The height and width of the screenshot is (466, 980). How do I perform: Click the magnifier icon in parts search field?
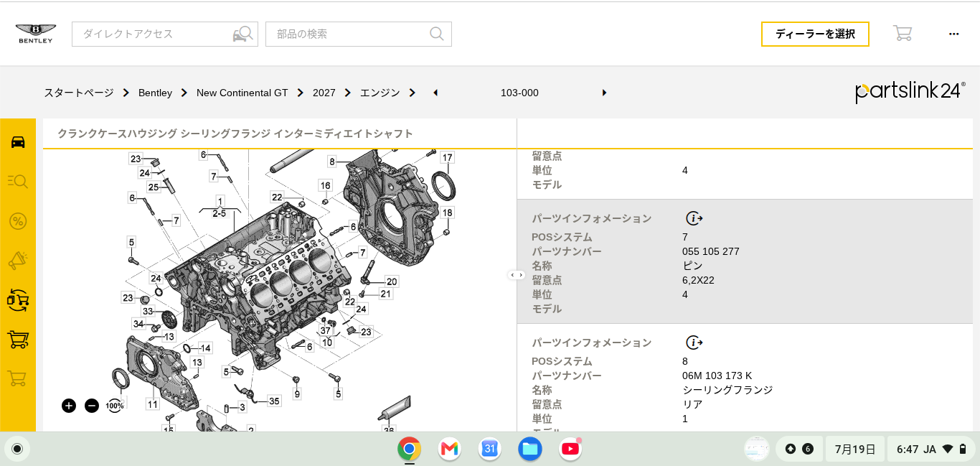click(436, 34)
